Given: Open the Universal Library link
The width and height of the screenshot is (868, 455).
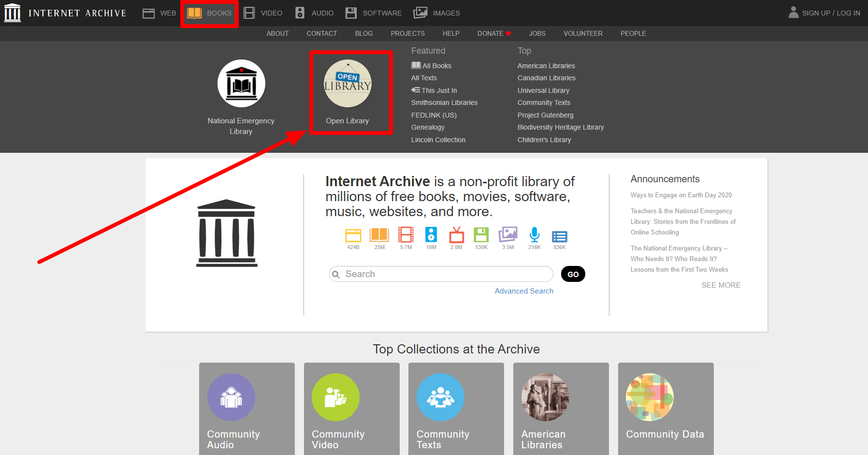Looking at the screenshot, I should [x=543, y=90].
